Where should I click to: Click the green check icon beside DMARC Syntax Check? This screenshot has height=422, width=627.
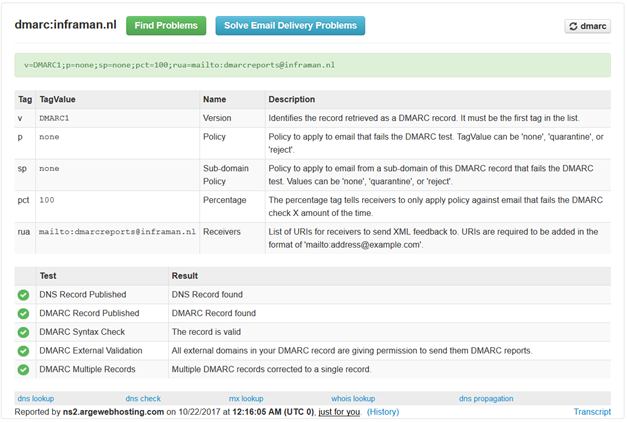[24, 331]
